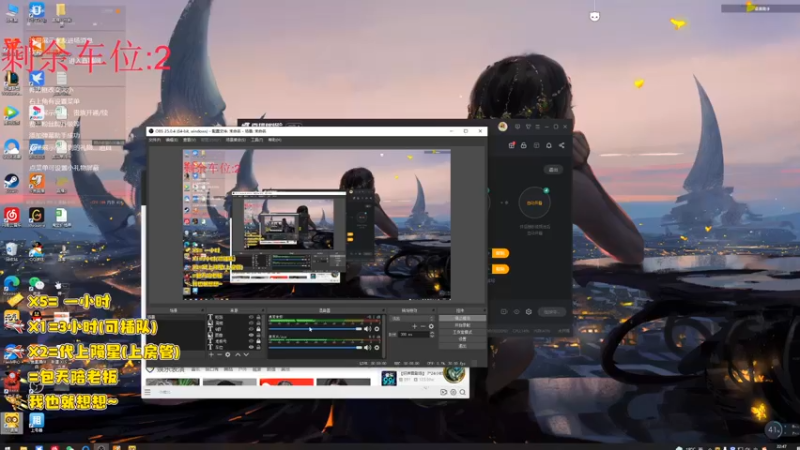Select red video thumbnail in bottom window

286,382
